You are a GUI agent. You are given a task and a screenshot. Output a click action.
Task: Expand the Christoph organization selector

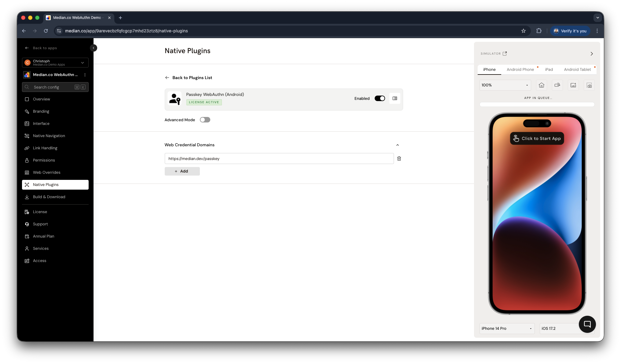[x=55, y=63]
